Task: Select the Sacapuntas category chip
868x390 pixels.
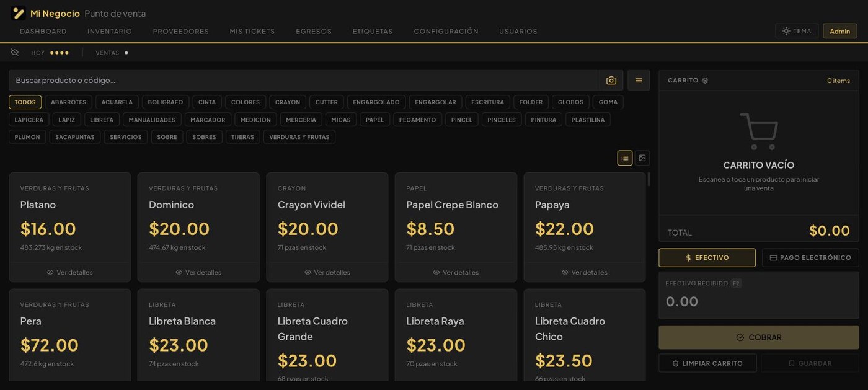Action: 75,137
